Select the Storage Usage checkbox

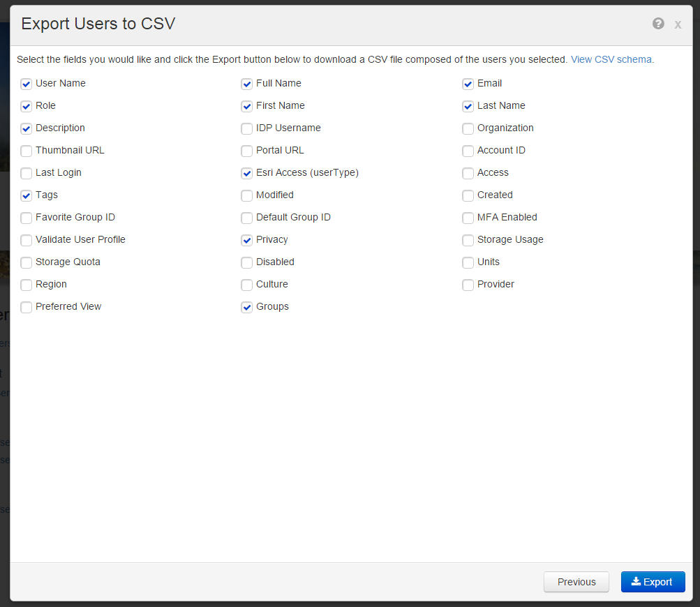468,241
